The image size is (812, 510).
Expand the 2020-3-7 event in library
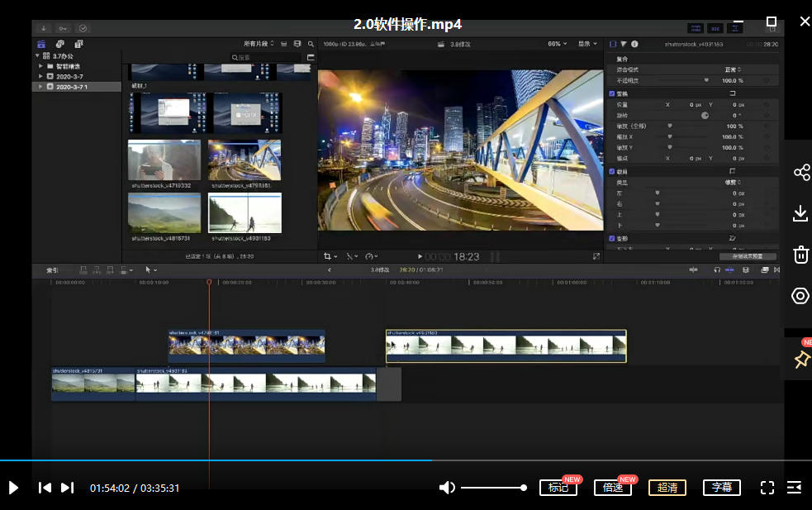[40, 76]
